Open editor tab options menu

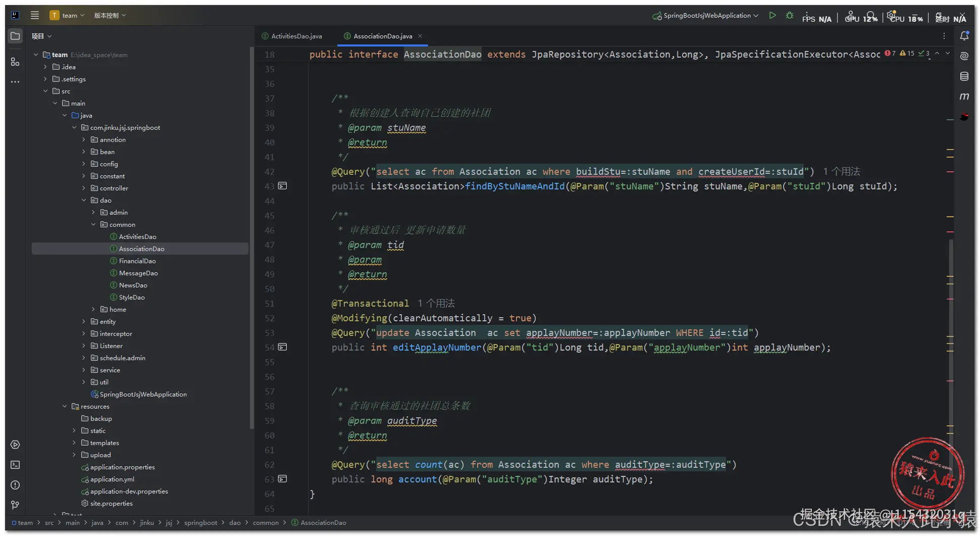point(944,36)
